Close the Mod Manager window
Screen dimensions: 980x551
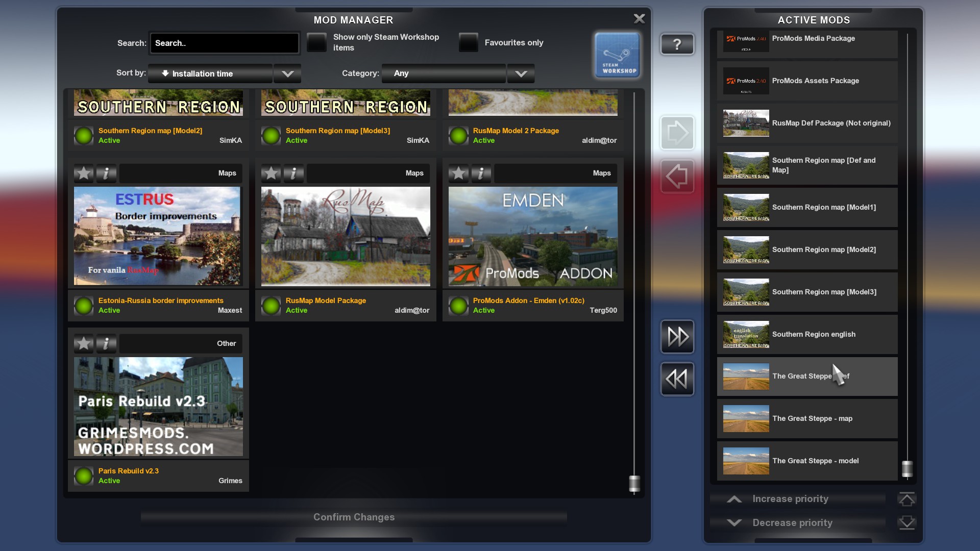click(639, 19)
